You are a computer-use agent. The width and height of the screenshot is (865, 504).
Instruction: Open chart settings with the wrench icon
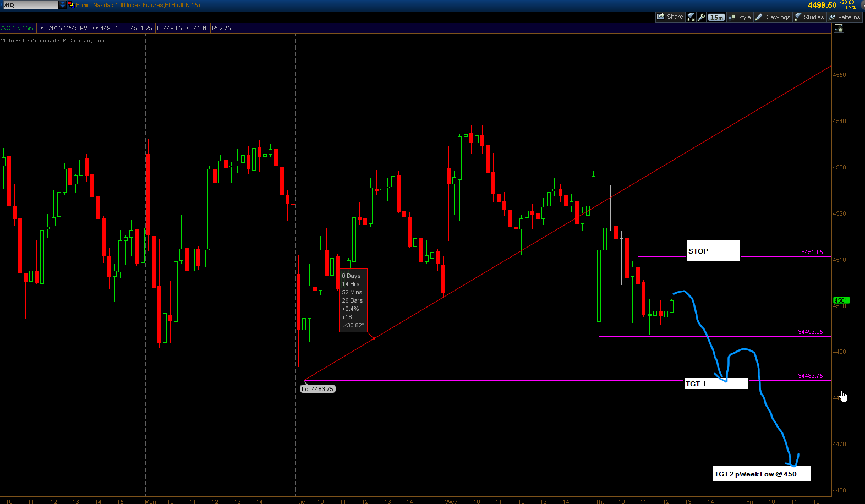pos(702,17)
